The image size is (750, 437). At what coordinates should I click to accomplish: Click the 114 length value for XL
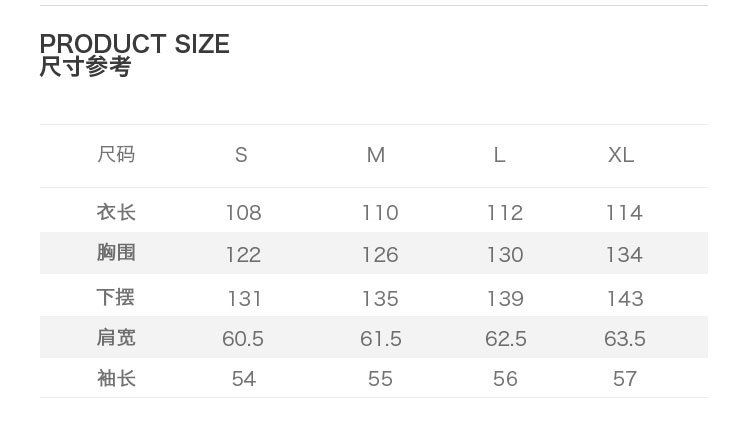(x=624, y=213)
